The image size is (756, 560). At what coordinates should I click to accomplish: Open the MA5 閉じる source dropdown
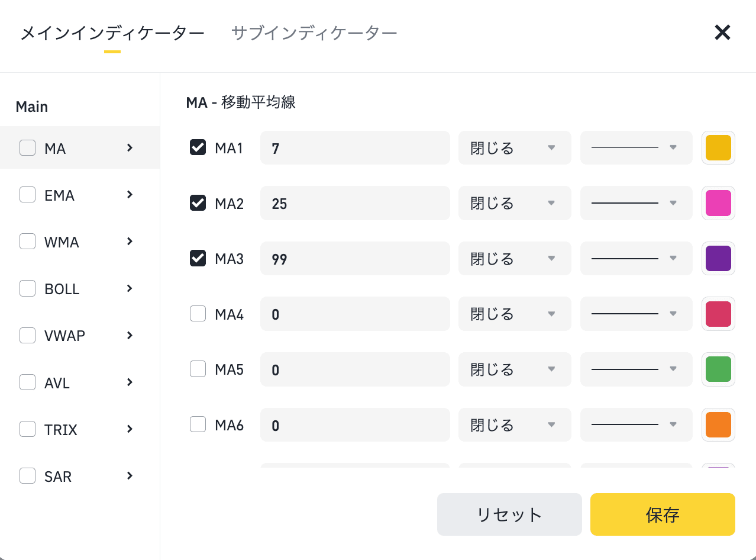point(514,369)
